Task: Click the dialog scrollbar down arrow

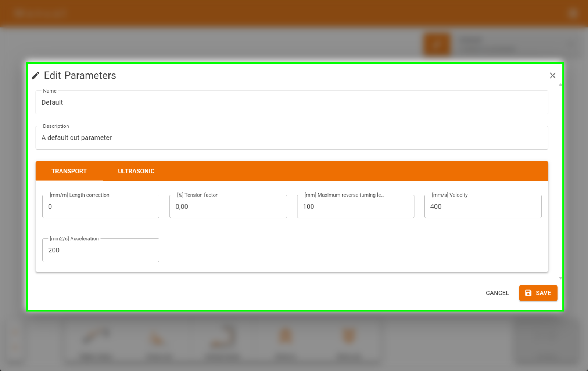Action: click(560, 278)
